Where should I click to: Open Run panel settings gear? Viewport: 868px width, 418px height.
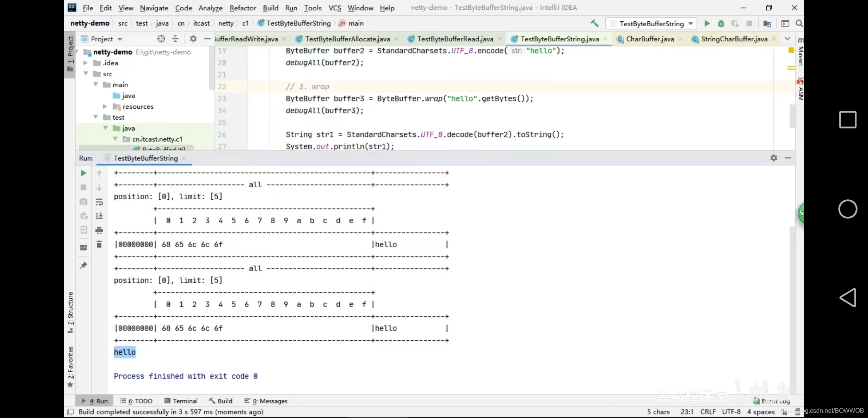774,158
